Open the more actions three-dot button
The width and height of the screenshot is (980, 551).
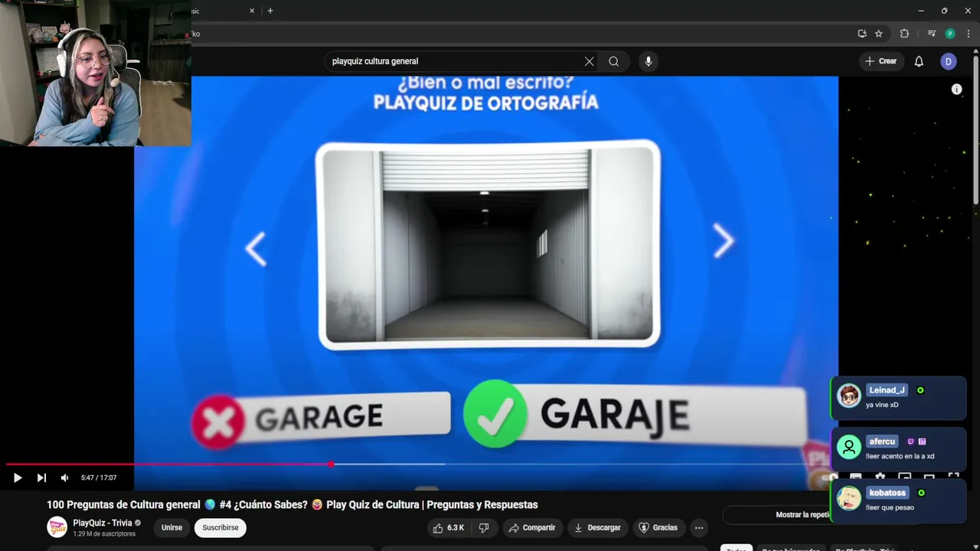tap(698, 527)
